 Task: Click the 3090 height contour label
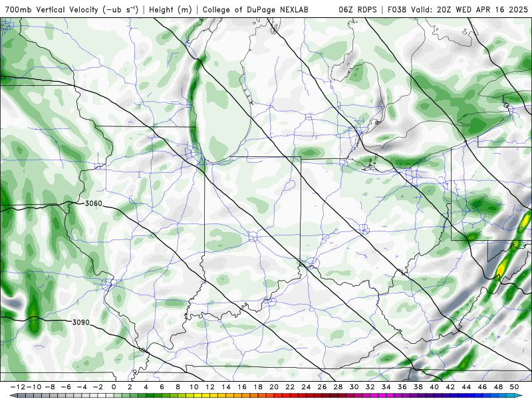coord(80,323)
